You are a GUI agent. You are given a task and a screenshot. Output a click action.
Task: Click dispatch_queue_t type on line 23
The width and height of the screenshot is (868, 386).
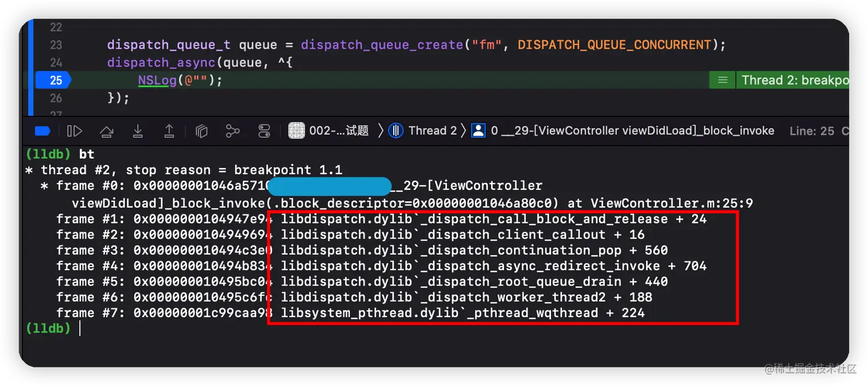click(169, 45)
